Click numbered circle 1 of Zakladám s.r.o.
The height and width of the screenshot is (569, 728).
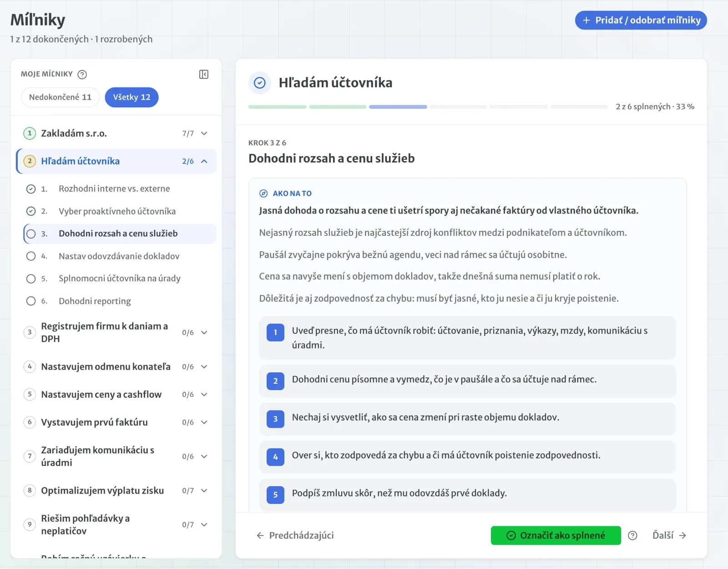coord(30,133)
